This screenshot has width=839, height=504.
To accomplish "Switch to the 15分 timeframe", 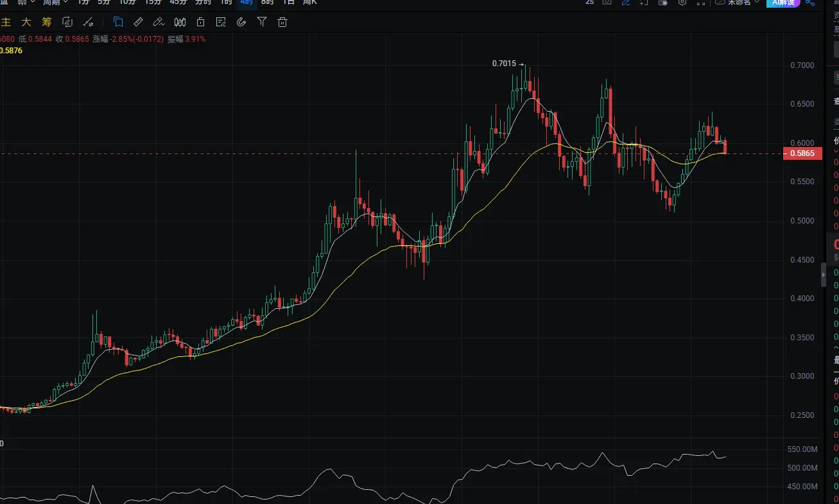I will click(153, 2).
